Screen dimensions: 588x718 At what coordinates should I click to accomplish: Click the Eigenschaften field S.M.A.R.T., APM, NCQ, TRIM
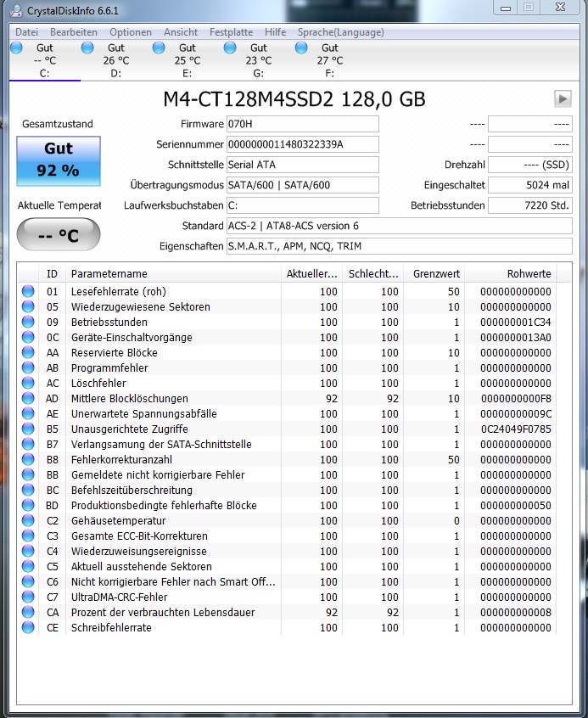(x=400, y=246)
